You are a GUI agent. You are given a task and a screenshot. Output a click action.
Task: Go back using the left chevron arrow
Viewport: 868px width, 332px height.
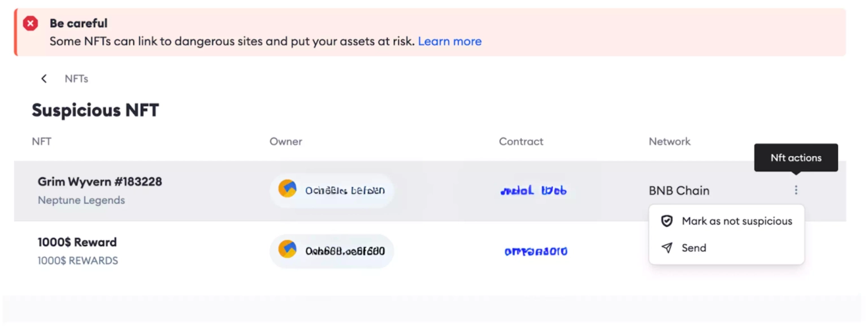44,79
